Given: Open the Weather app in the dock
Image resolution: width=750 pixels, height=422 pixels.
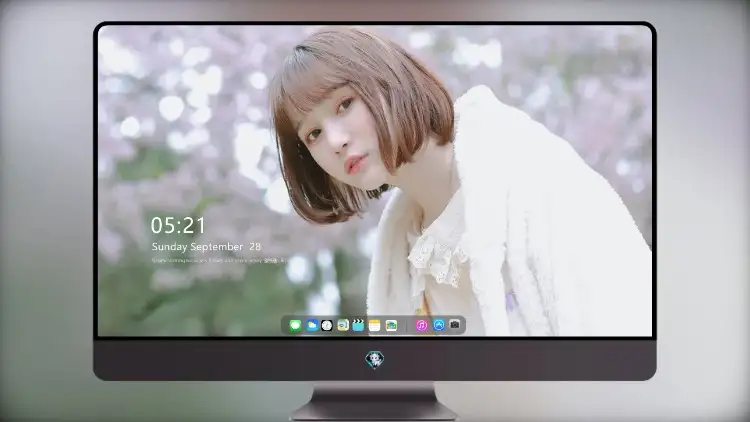Looking at the screenshot, I should coord(311,325).
